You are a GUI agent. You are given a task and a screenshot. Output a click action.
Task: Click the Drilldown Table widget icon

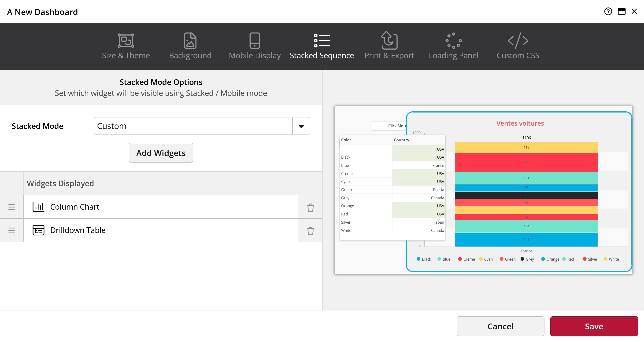click(x=39, y=230)
